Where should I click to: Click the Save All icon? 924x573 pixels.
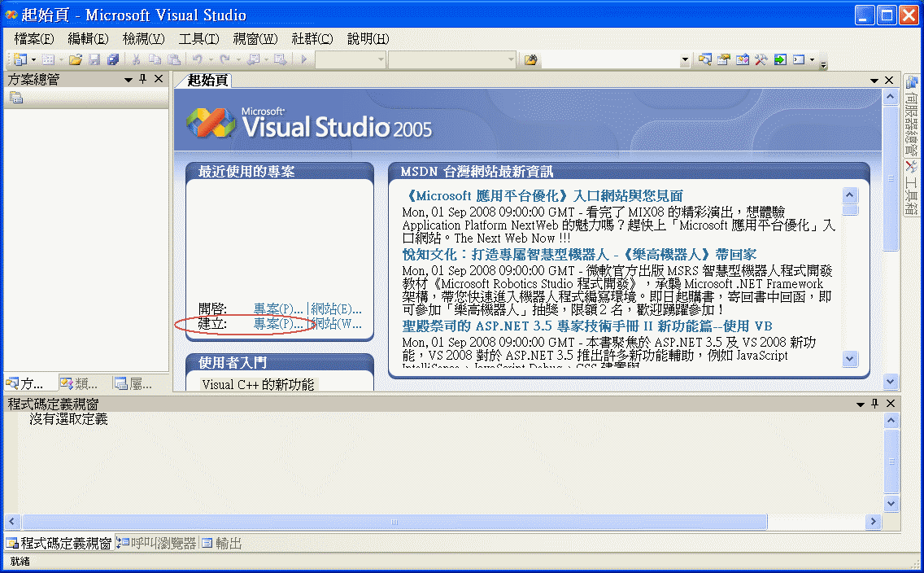pyautogui.click(x=112, y=59)
